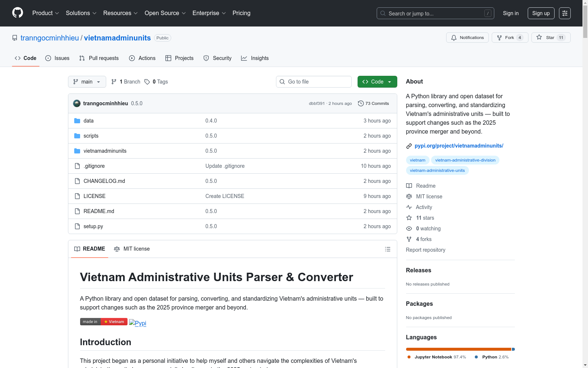The image size is (588, 368).
Task: Open the pypi.org project link
Action: point(459,146)
